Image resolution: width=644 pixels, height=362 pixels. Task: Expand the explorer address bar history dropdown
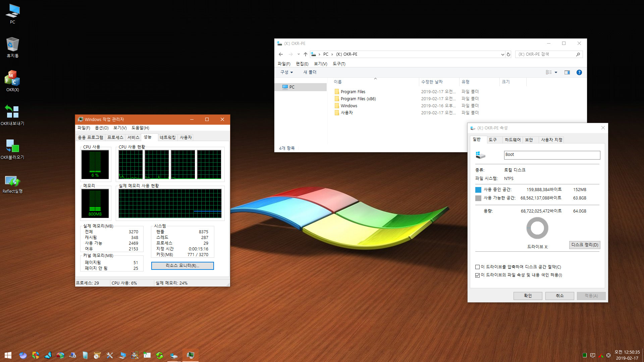coord(502,54)
